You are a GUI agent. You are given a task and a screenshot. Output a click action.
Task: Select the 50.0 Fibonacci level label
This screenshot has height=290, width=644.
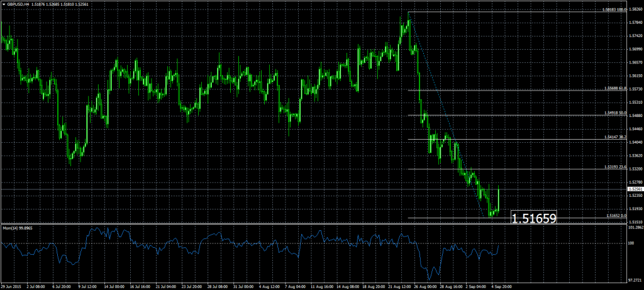coord(614,113)
